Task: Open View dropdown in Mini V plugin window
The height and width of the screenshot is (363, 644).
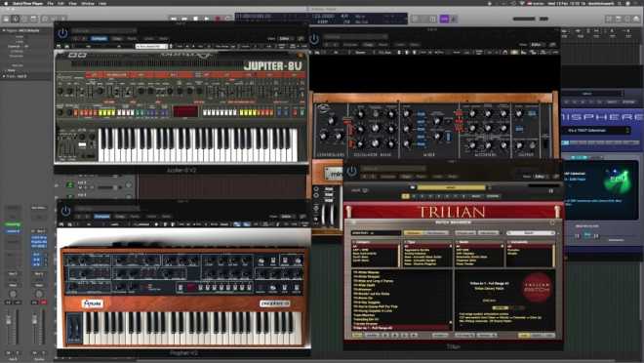Action: [537, 44]
